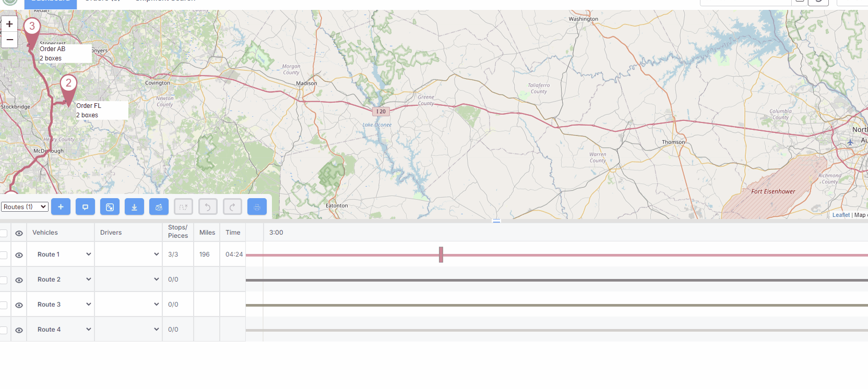Screen dimensions: 868x389
Task: Open the Route 1 vehicle dropdown
Action: click(63, 254)
